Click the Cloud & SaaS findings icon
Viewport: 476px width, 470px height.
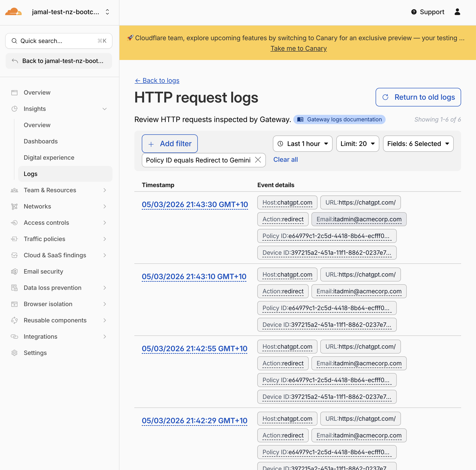(15, 255)
